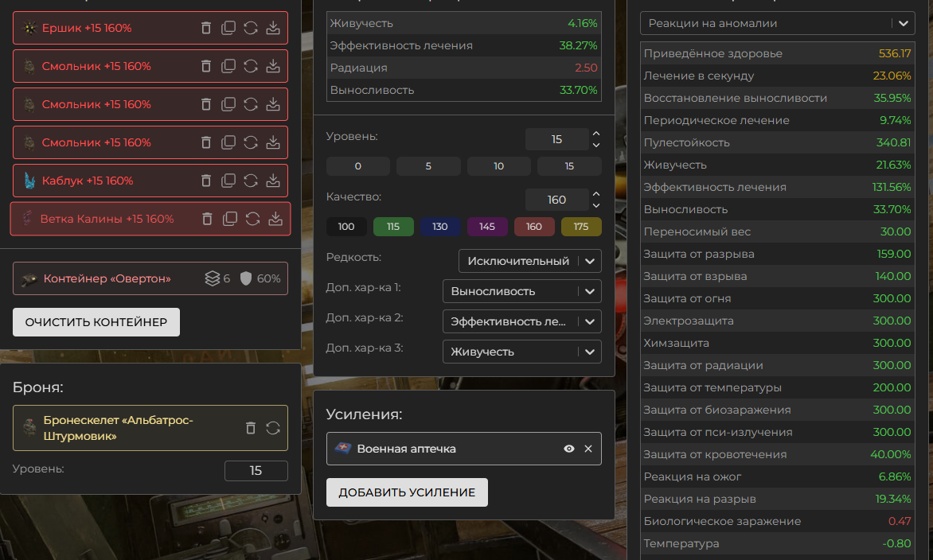Click copy icon on Ершик row
This screenshot has height=560, width=933.
tap(228, 28)
